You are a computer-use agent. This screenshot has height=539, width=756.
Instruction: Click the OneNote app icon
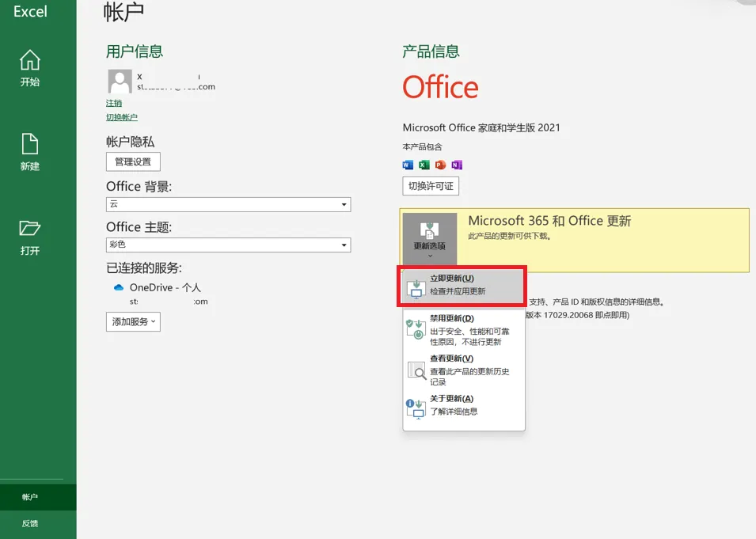pyautogui.click(x=457, y=165)
